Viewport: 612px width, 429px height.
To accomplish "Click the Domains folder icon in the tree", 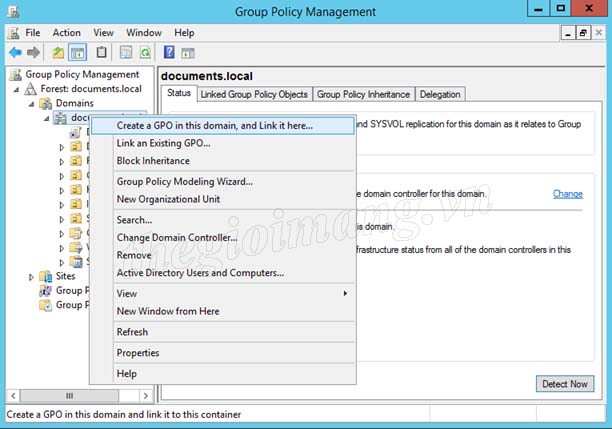I will point(46,103).
